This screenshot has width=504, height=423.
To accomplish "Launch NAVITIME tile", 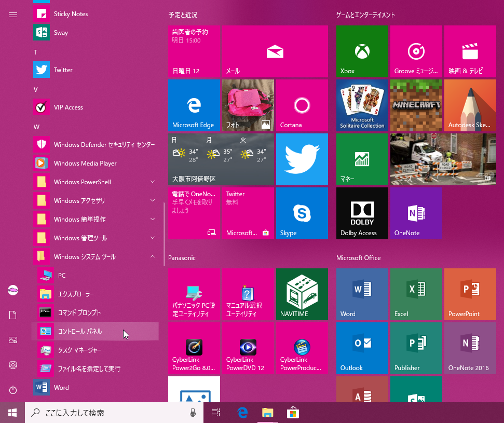I will 302,294.
